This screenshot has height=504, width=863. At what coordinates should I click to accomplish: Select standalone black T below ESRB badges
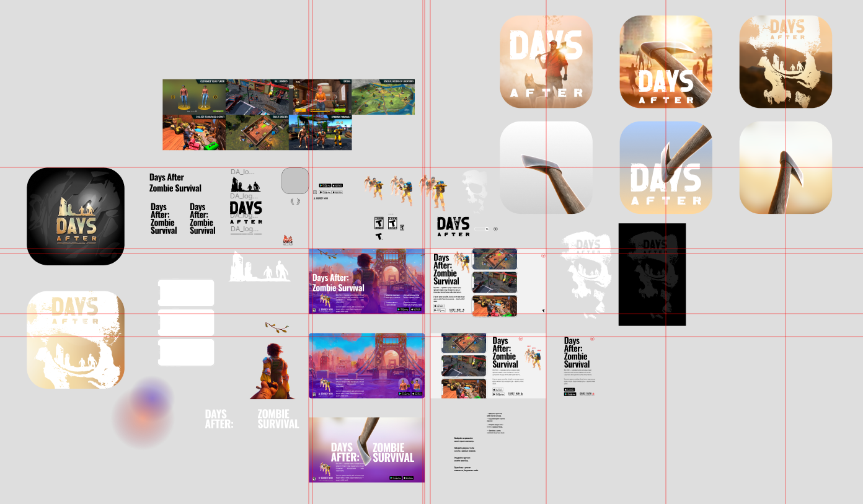pos(379,236)
